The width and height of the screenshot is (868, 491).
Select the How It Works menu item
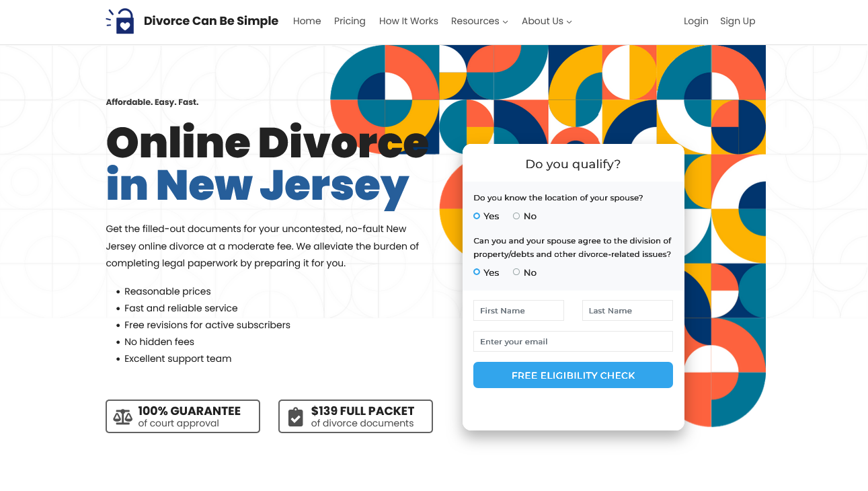tap(408, 21)
